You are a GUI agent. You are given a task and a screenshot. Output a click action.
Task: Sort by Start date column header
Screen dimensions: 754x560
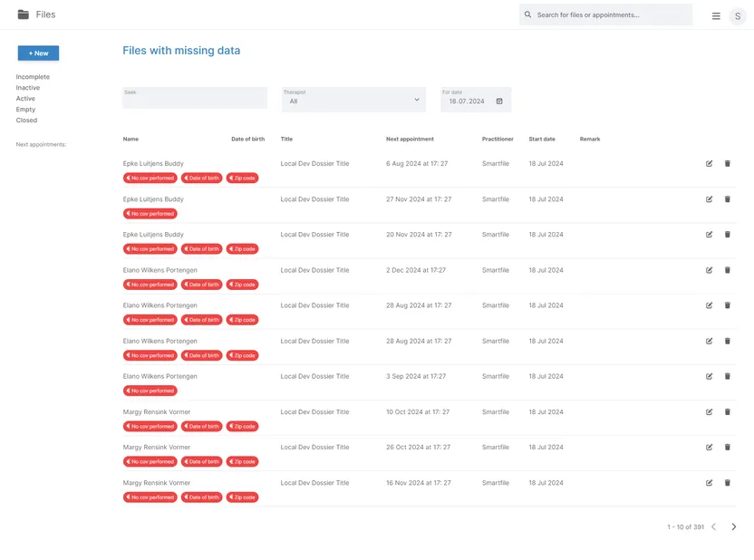pos(542,139)
